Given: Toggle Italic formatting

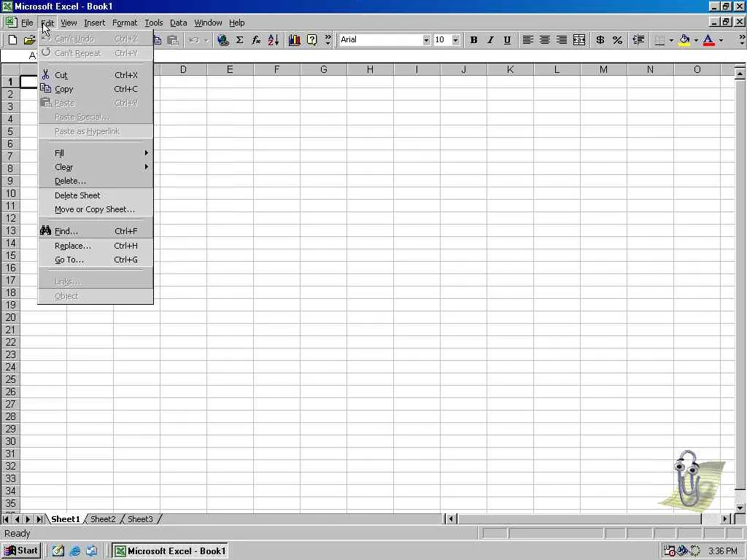Looking at the screenshot, I should (490, 40).
